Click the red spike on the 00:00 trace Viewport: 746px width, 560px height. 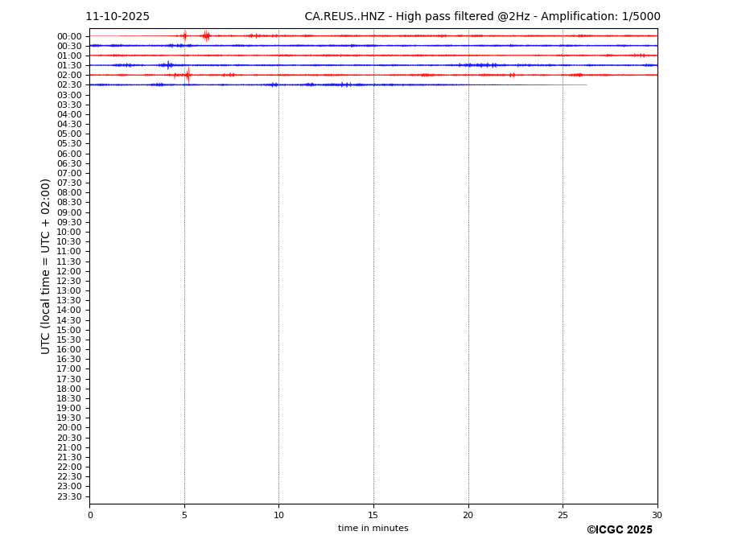coord(206,35)
